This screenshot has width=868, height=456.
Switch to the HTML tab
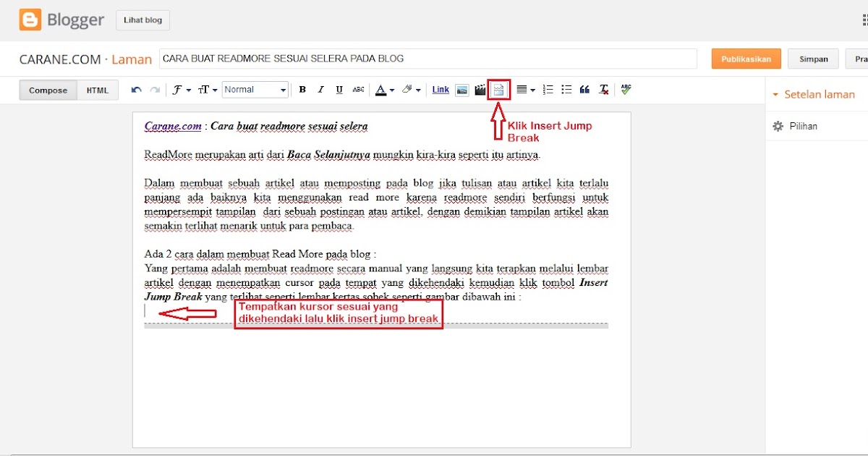pyautogui.click(x=97, y=90)
